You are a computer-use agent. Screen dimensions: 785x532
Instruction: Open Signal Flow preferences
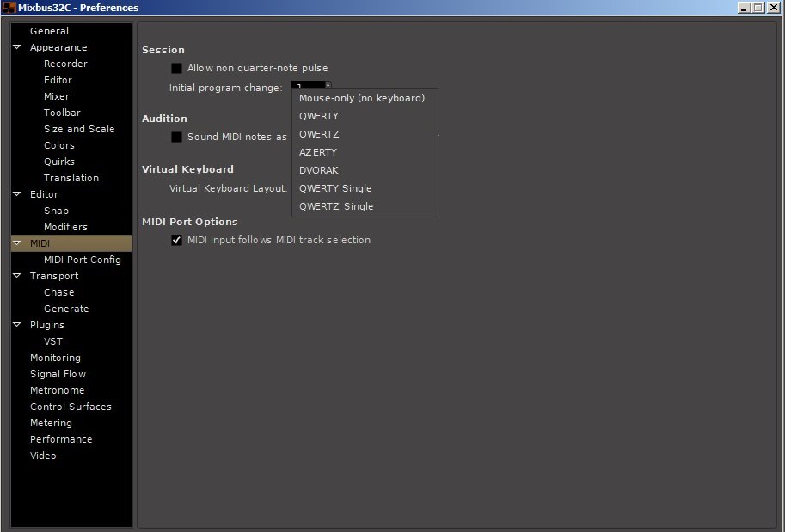coord(58,374)
